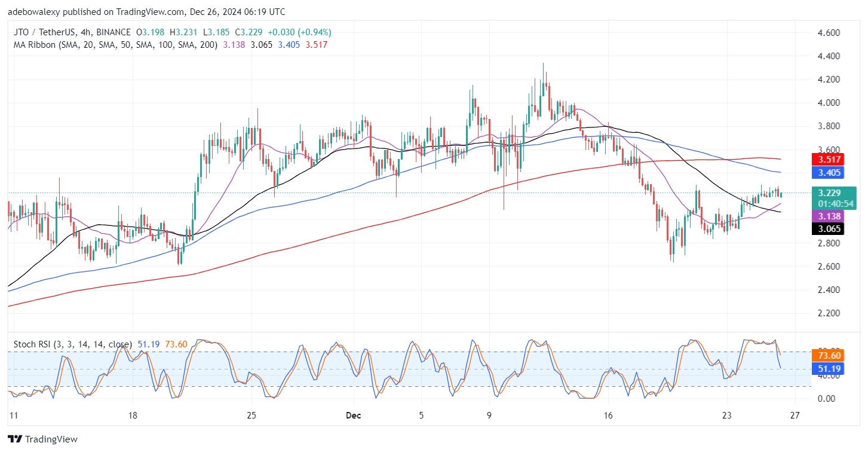
Task: Click the 25 date on time axis
Action: 251,415
